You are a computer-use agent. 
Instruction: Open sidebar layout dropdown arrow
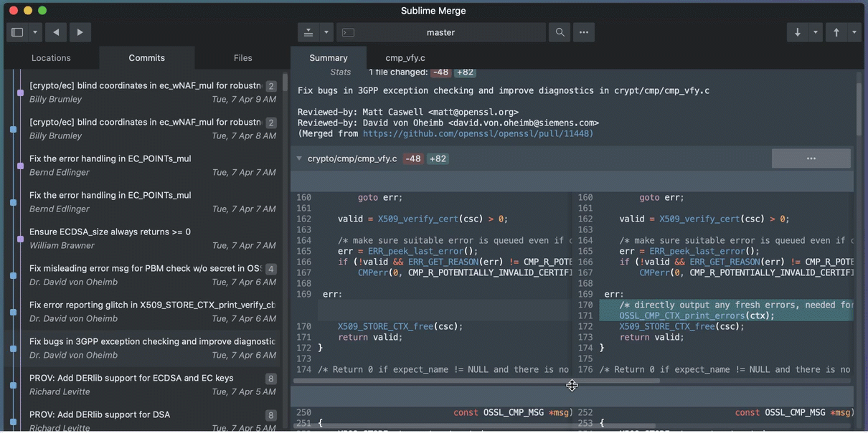pyautogui.click(x=34, y=32)
